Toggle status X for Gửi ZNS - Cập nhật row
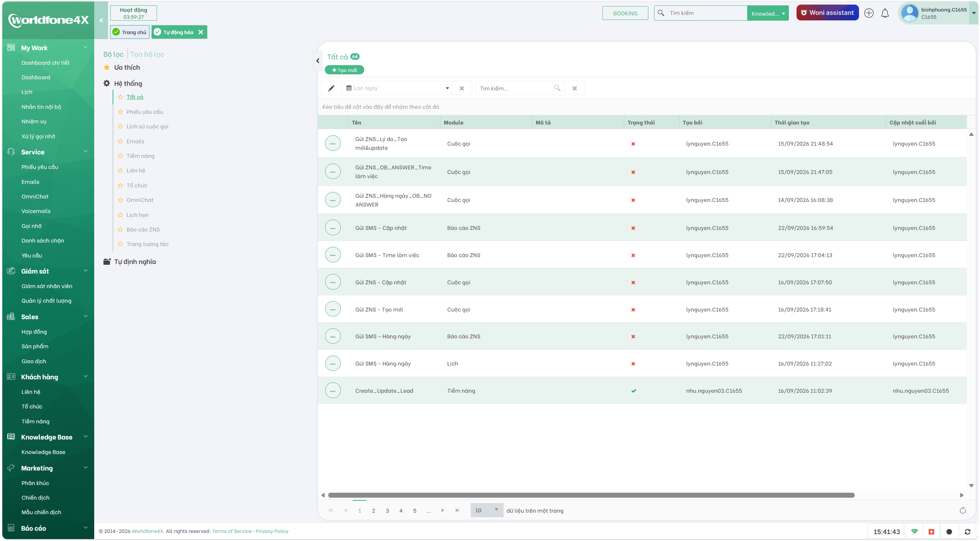The image size is (980, 541). (x=633, y=282)
